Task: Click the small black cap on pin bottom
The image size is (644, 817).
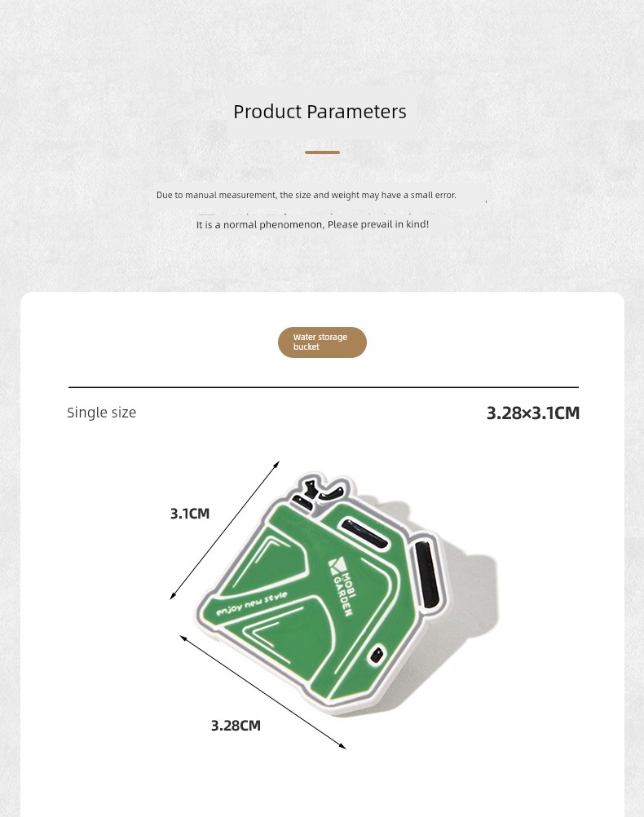Action: (377, 654)
